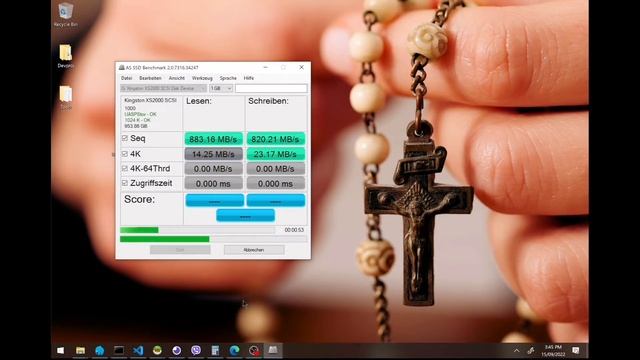Launch Microsoft Edge from the taskbar
Viewport: 640px width, 360px height.
pyautogui.click(x=234, y=350)
